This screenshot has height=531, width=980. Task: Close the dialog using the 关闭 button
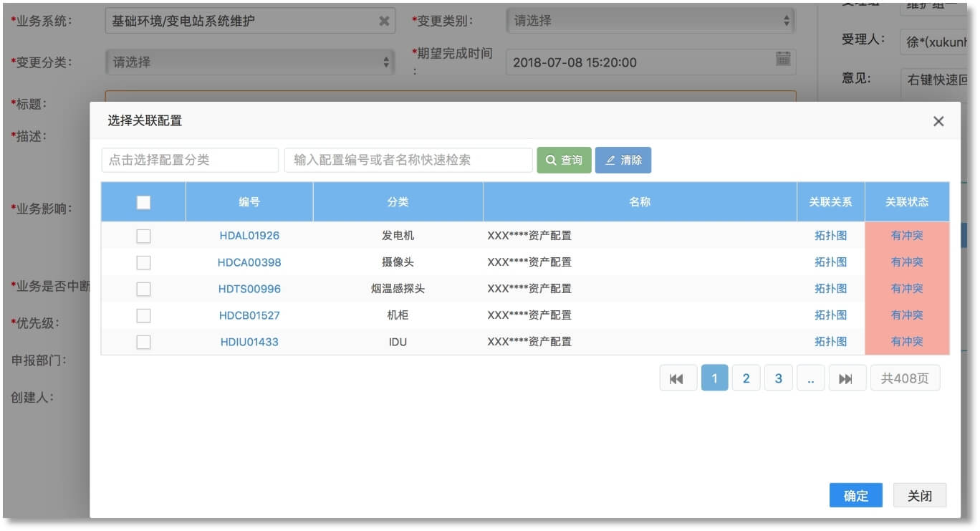[x=919, y=495]
